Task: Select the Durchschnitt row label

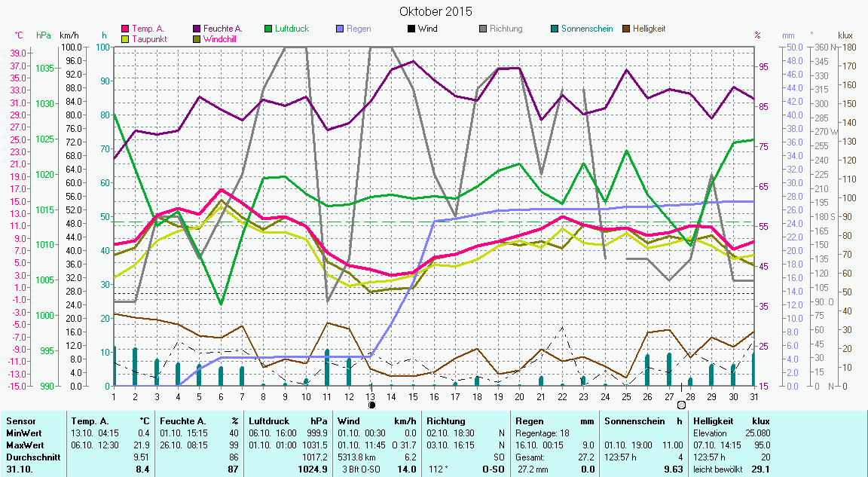Action: pyautogui.click(x=29, y=457)
